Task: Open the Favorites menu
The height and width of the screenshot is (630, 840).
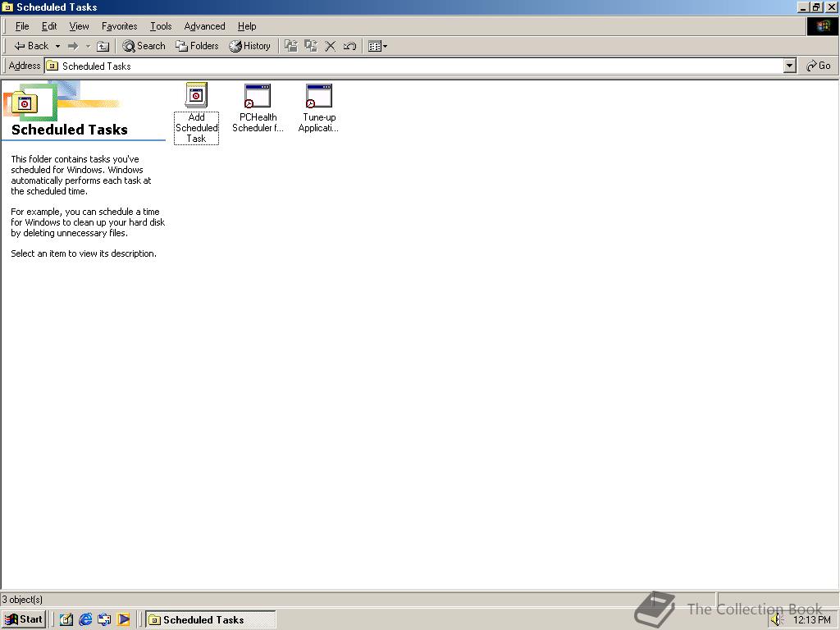Action: pos(120,26)
